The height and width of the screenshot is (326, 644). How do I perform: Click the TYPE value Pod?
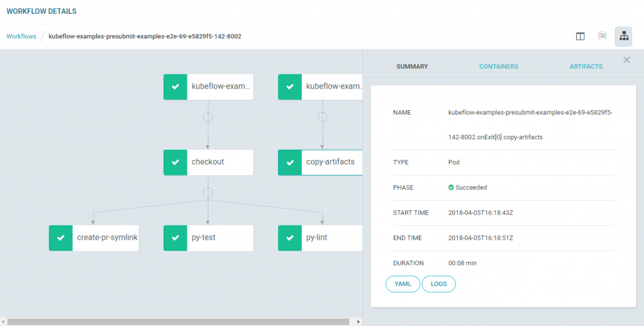[x=454, y=162]
